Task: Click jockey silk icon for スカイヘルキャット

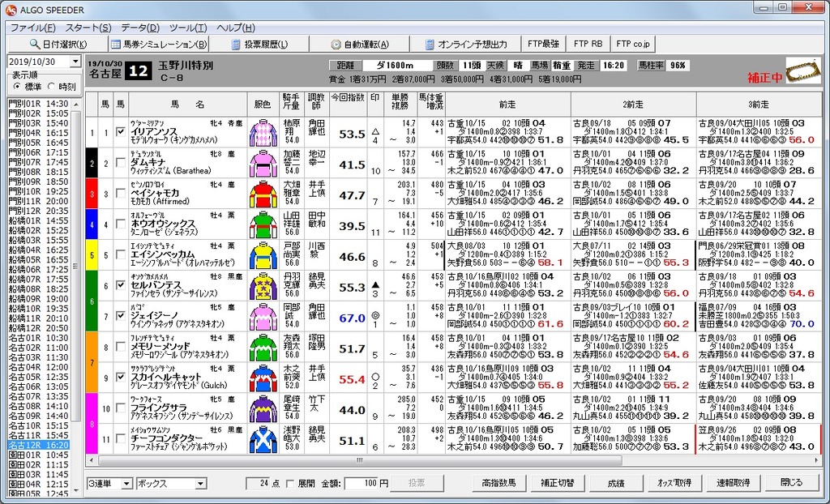Action: (x=263, y=378)
